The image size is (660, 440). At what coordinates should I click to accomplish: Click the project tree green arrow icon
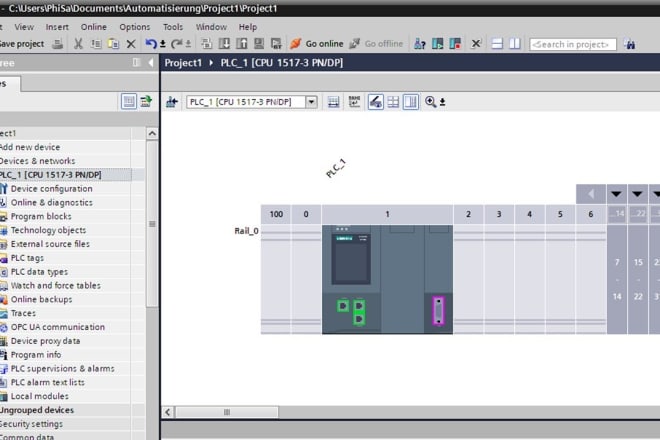146,101
